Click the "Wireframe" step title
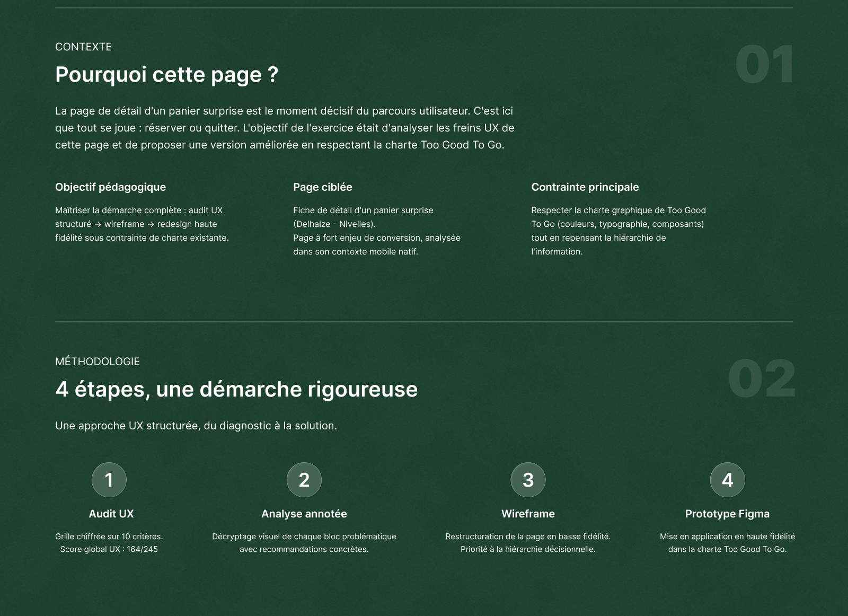The height and width of the screenshot is (616, 848). click(528, 514)
